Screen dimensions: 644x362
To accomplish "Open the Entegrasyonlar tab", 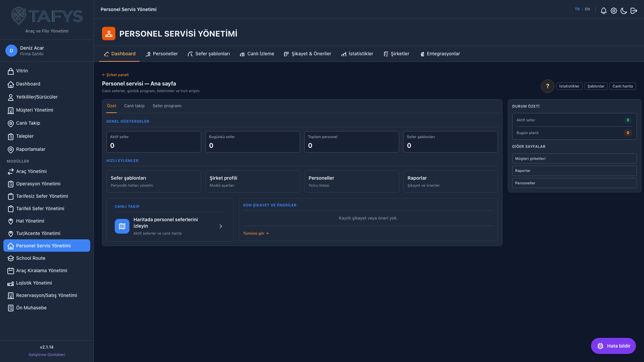I will (x=440, y=54).
